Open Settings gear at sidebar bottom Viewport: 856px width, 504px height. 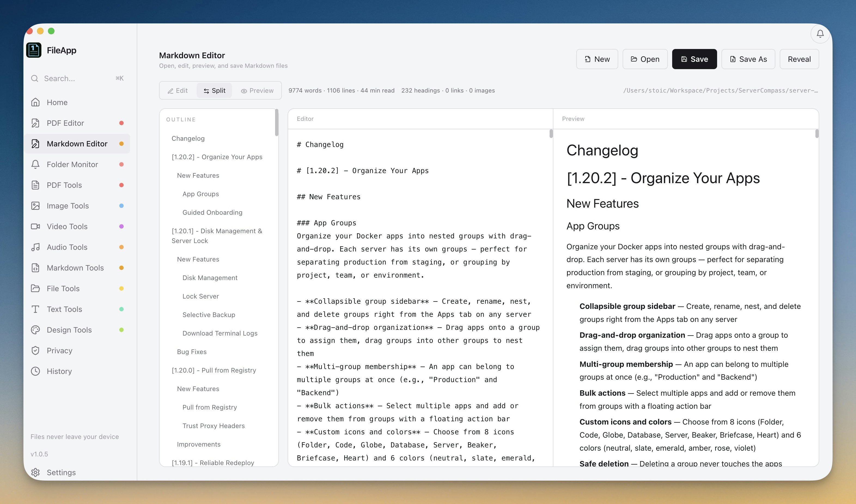point(36,472)
